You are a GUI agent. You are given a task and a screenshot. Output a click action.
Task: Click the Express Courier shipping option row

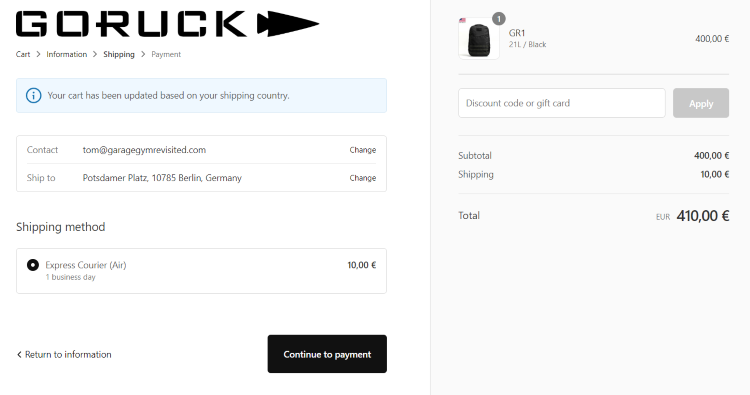pos(201,271)
